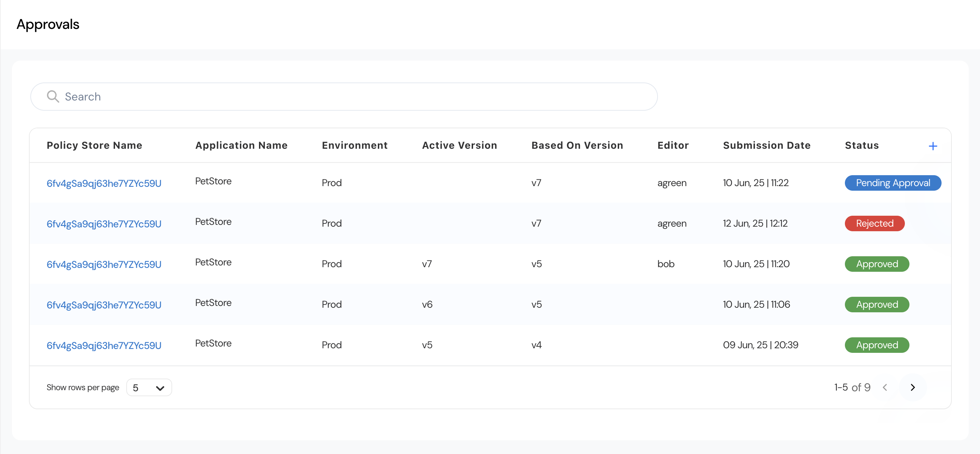Go to next page arrow

912,387
